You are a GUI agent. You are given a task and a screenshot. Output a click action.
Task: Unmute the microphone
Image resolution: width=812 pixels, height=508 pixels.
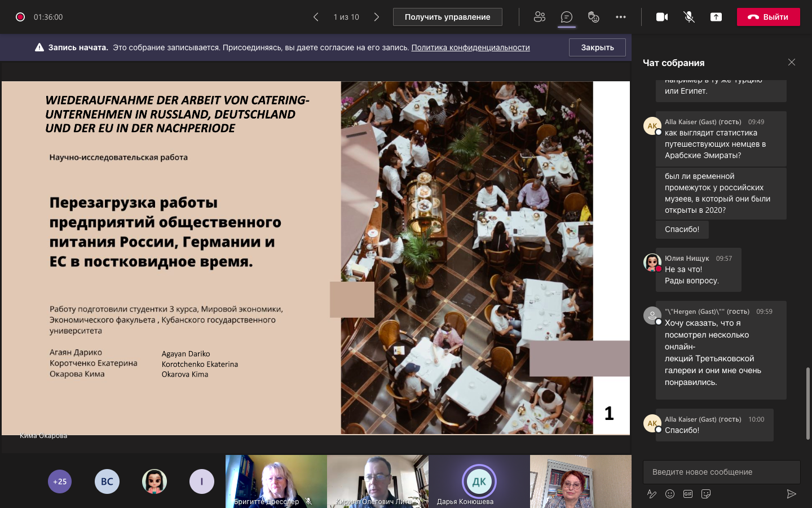point(689,17)
